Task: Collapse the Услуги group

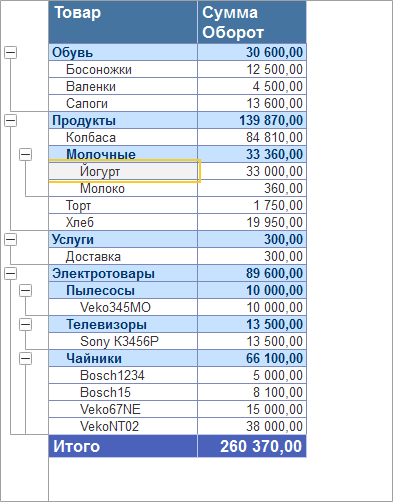Action: (10, 240)
